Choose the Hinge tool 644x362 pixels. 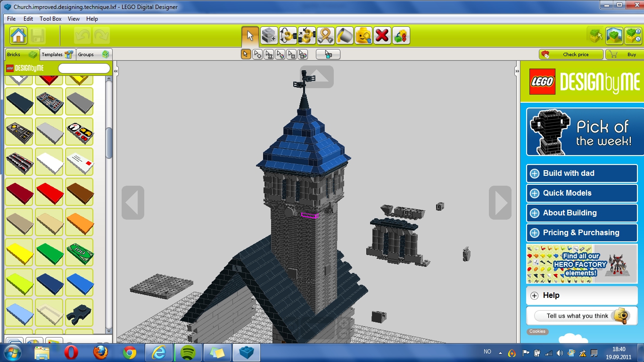click(288, 36)
